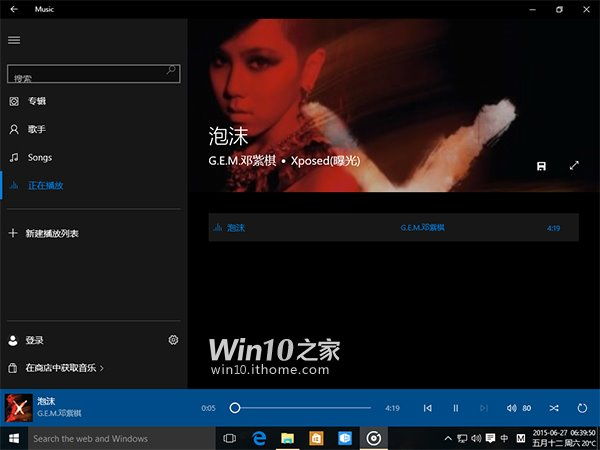
Task: Click the taskbar clock and date
Action: (x=564, y=439)
